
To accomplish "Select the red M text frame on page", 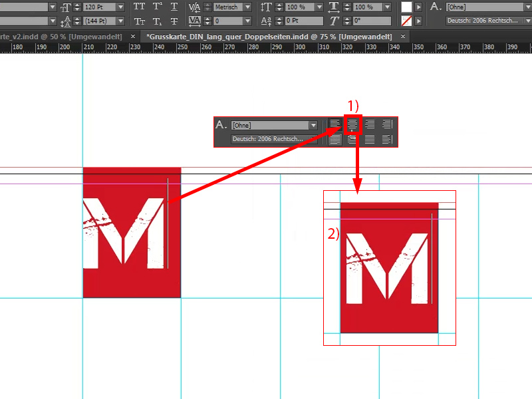I will pyautogui.click(x=132, y=233).
